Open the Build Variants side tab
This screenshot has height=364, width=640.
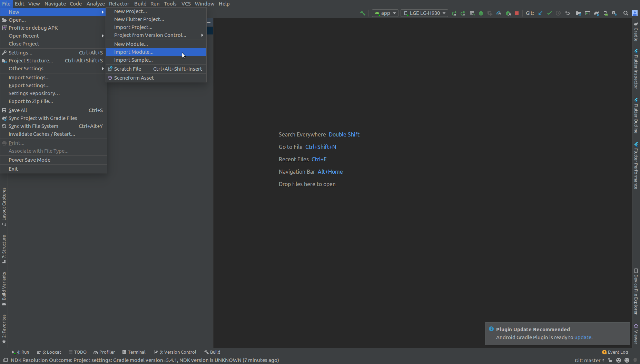point(4,289)
